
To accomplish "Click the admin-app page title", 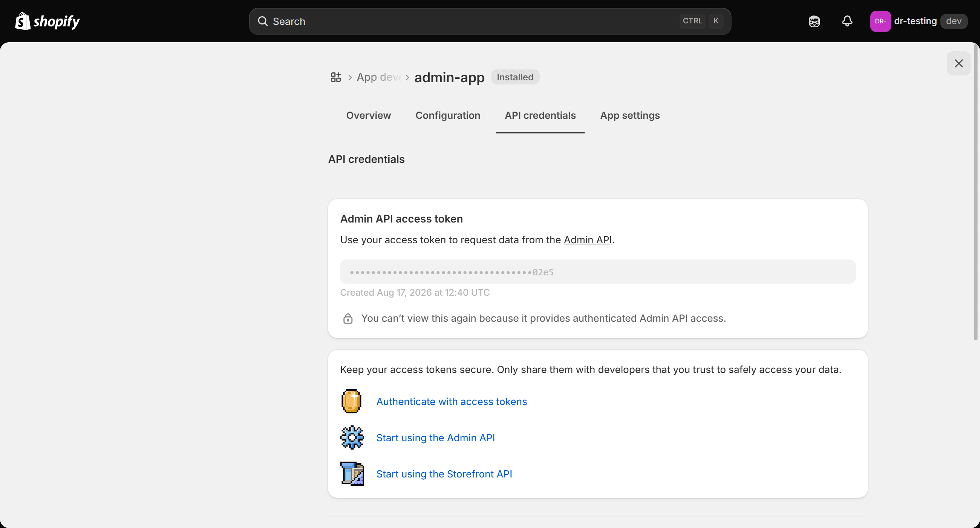I will point(449,77).
